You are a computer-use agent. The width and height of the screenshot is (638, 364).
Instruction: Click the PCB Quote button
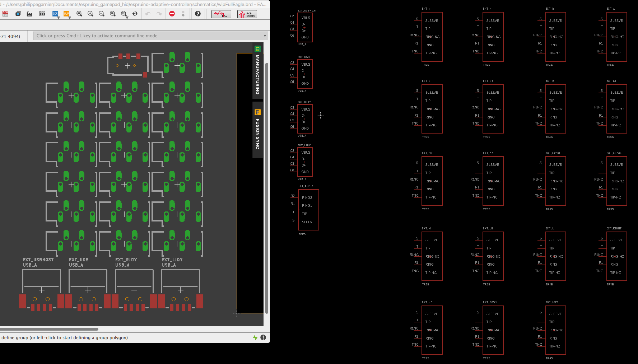pyautogui.click(x=247, y=14)
